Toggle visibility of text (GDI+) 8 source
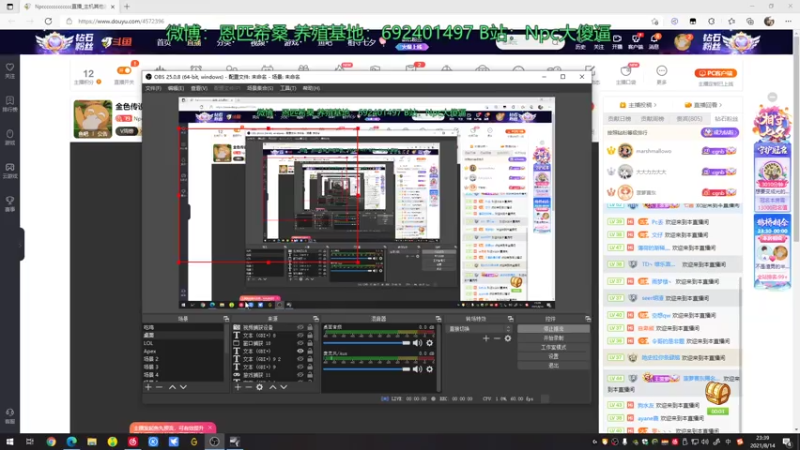Image resolution: width=800 pixels, height=450 pixels. (301, 335)
